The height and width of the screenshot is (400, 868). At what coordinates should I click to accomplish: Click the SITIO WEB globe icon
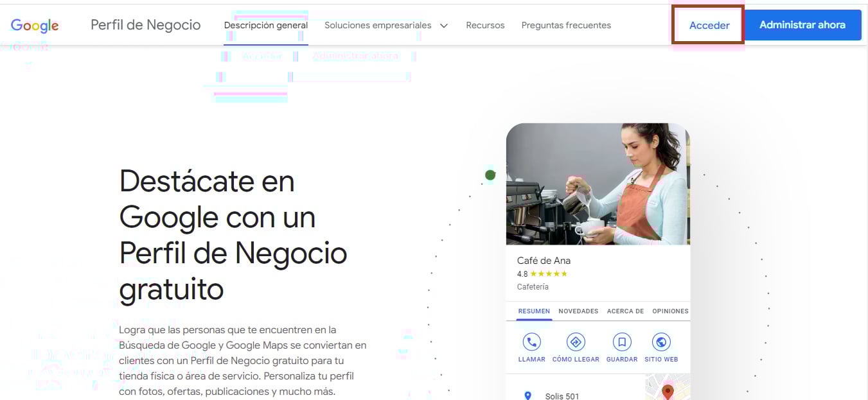click(661, 342)
